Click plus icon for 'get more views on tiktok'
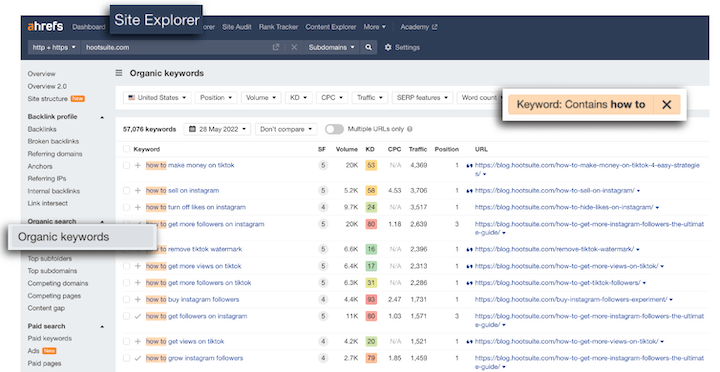 pyautogui.click(x=138, y=266)
